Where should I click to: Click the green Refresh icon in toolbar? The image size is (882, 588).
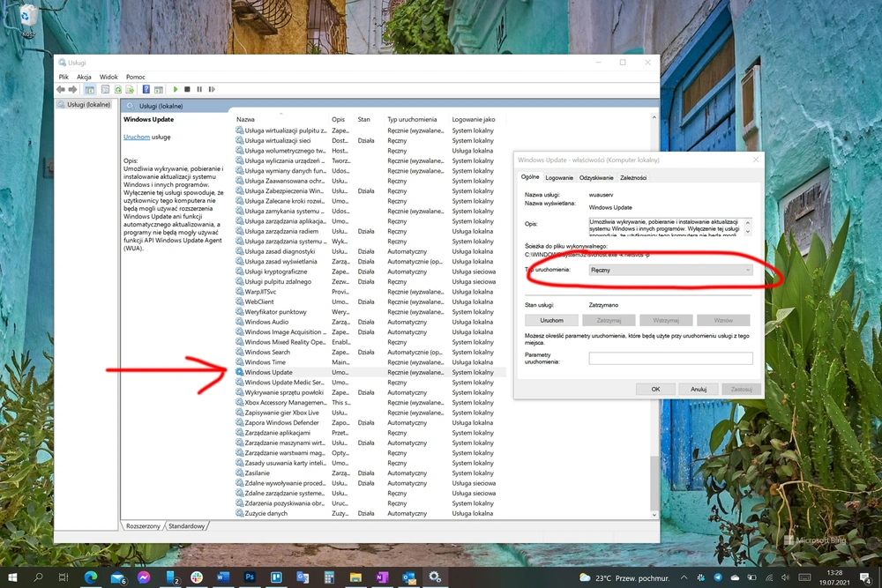click(x=118, y=89)
